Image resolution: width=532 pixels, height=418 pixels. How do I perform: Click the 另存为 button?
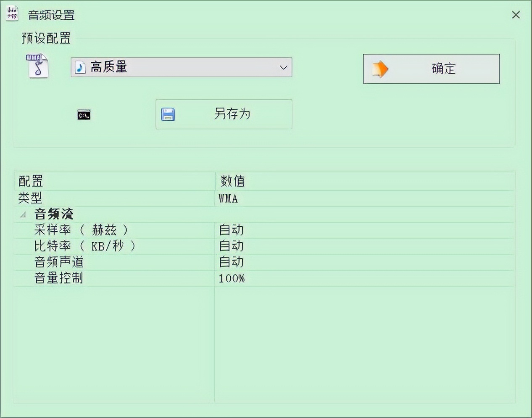[x=224, y=114]
